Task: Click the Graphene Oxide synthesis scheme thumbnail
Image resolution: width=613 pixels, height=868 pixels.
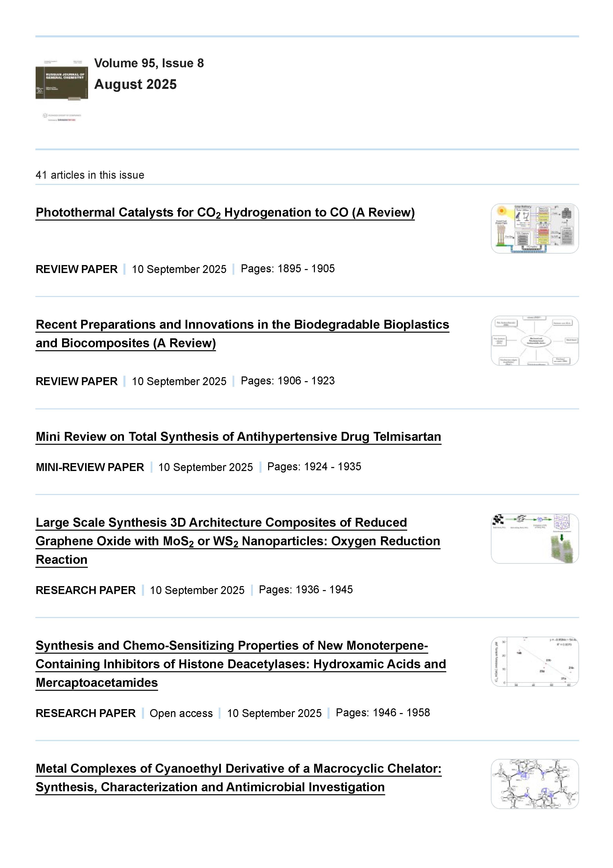Action: tap(534, 539)
